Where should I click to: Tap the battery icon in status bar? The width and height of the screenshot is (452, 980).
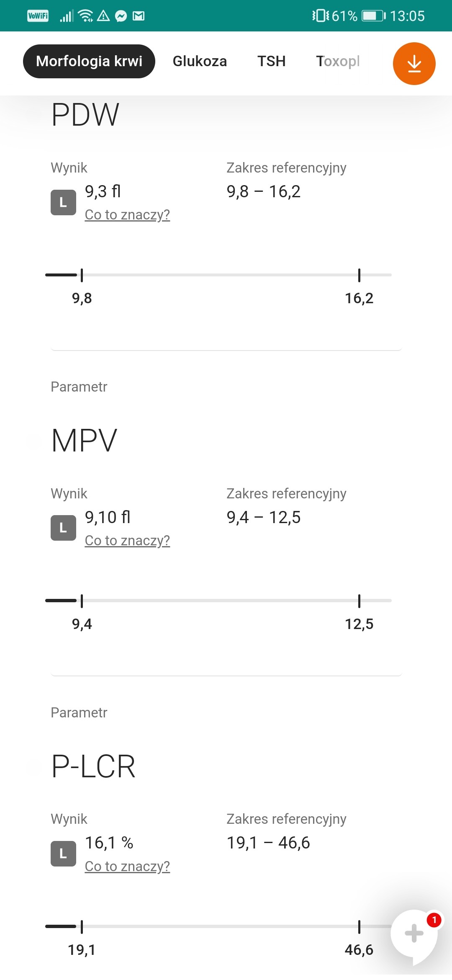pos(373,16)
